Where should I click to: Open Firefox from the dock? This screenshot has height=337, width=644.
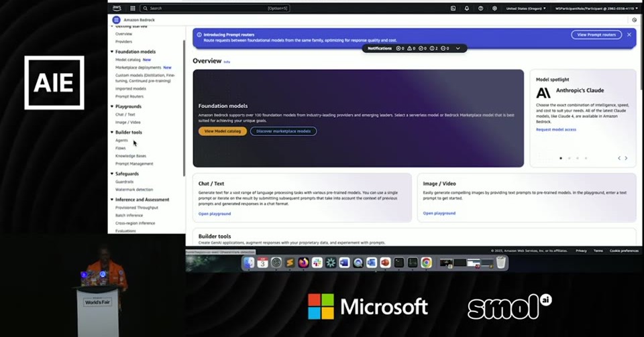(x=303, y=263)
